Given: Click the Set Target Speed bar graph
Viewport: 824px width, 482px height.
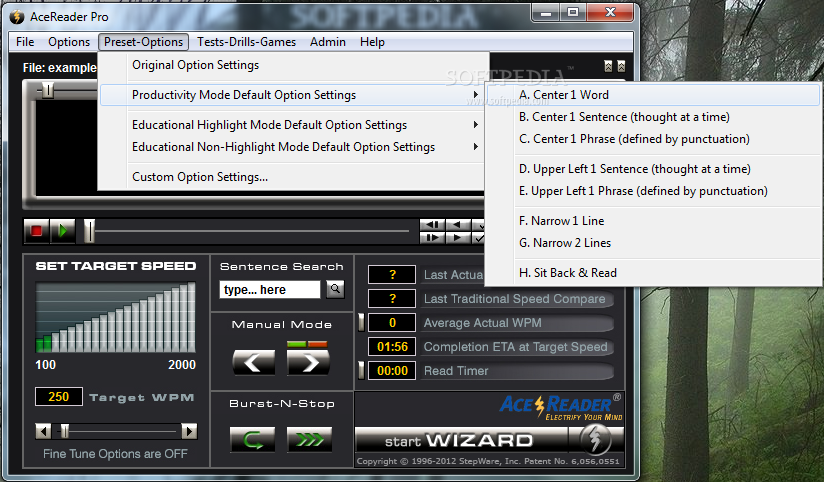Looking at the screenshot, I should (x=116, y=317).
